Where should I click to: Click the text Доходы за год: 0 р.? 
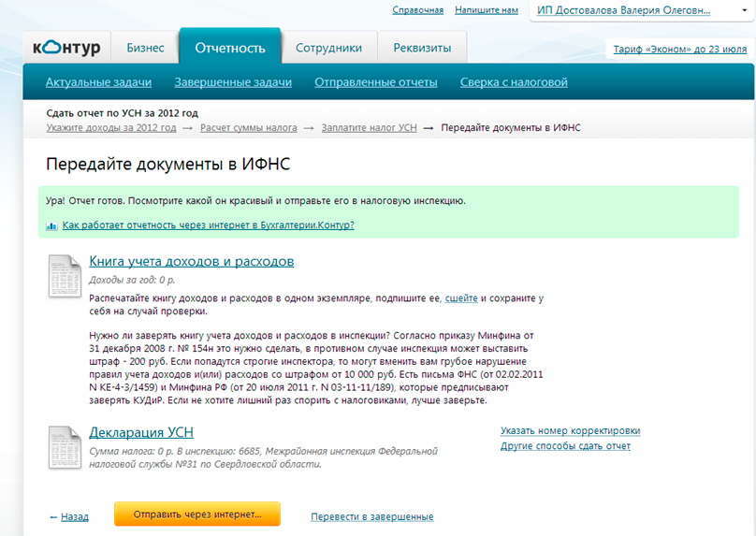132,280
